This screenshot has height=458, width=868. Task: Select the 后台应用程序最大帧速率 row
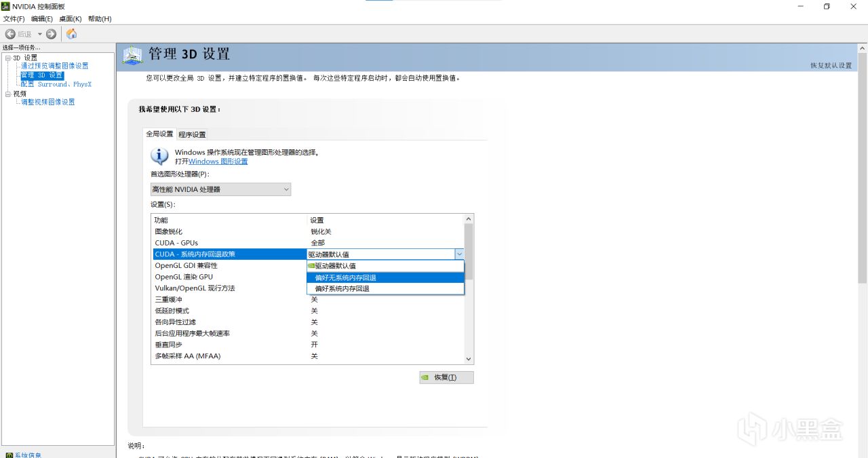[307, 333]
